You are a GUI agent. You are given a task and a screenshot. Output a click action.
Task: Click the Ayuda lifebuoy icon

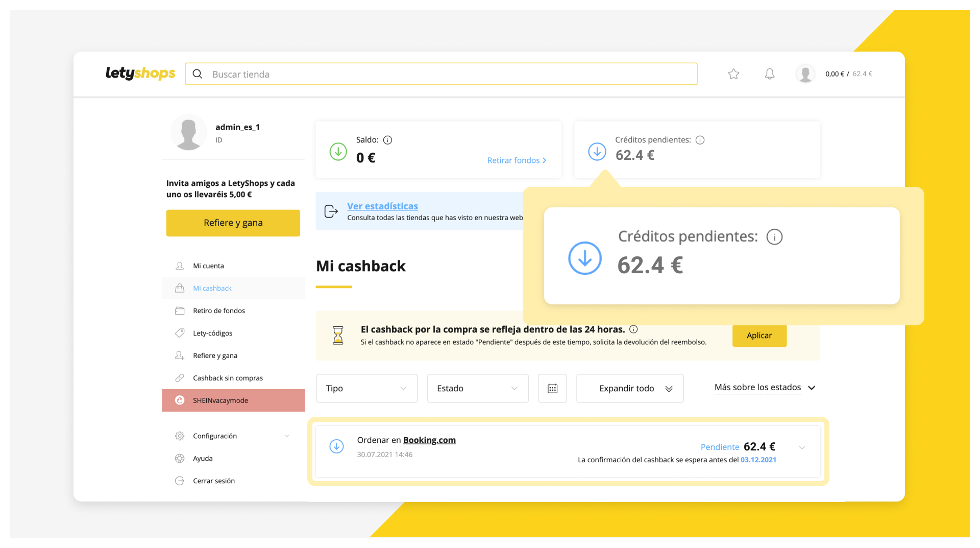pos(180,459)
